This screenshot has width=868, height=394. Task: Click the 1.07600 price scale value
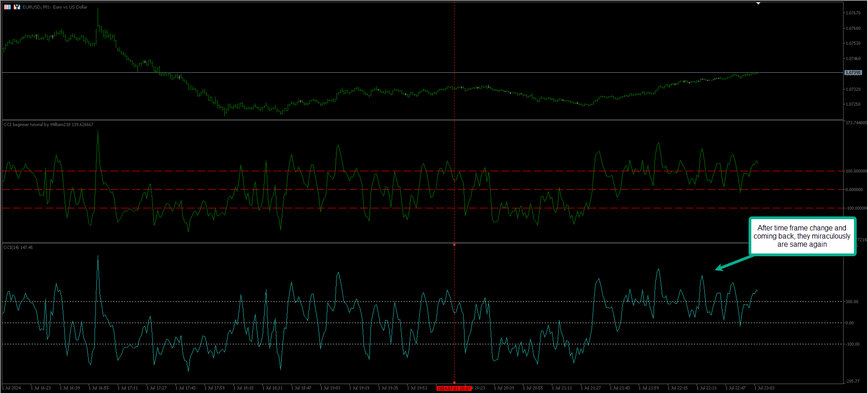pyautogui.click(x=853, y=28)
